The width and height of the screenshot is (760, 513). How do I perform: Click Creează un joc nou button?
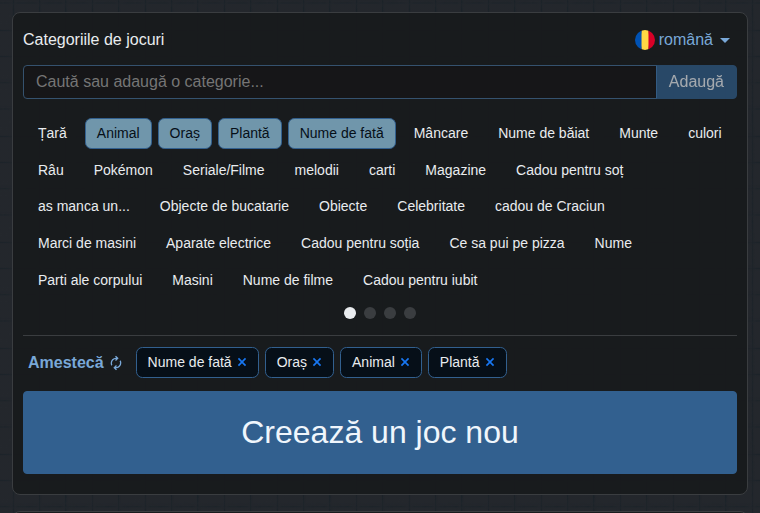[380, 433]
